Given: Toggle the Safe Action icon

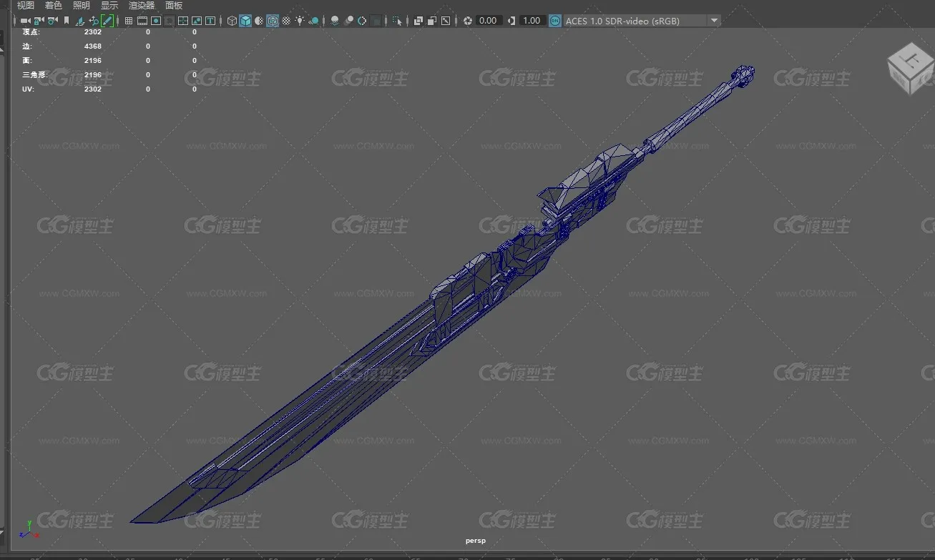Looking at the screenshot, I should point(197,21).
